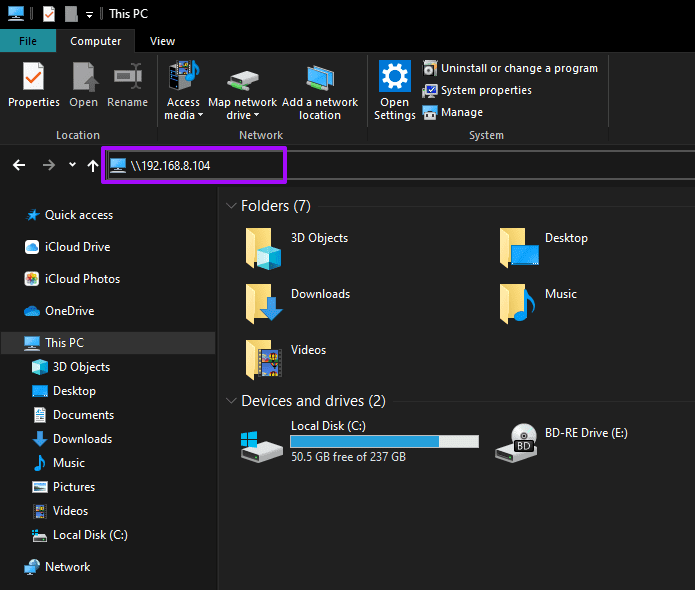
Task: Expand recent locations dropdown arrow
Action: tap(72, 165)
